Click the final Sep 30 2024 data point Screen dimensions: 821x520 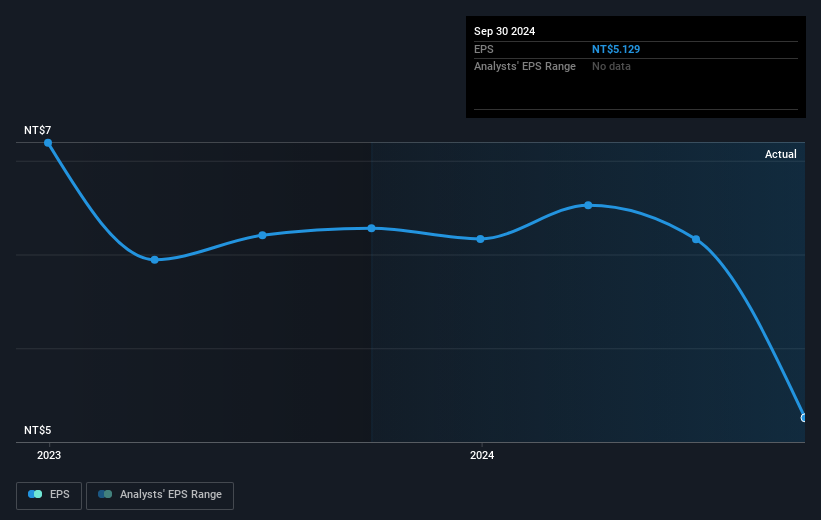coord(803,417)
